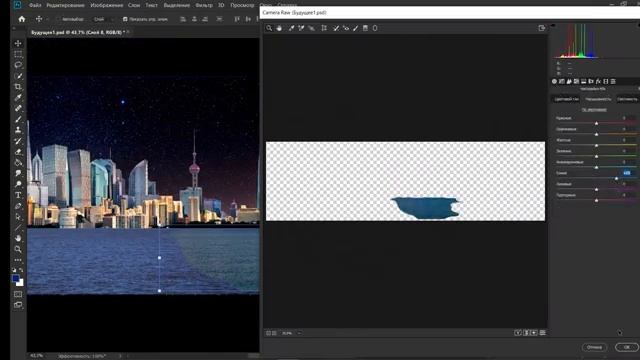Screen dimensions: 640x360
Task: Select the Eyedropper tool in Photoshop toolbar
Action: [x=18, y=98]
